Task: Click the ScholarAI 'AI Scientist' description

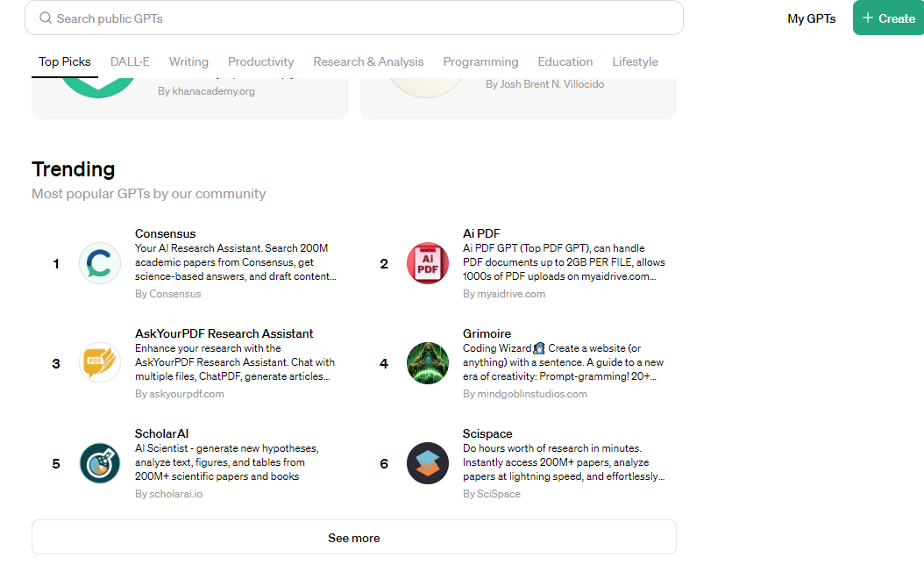Action: (x=227, y=462)
